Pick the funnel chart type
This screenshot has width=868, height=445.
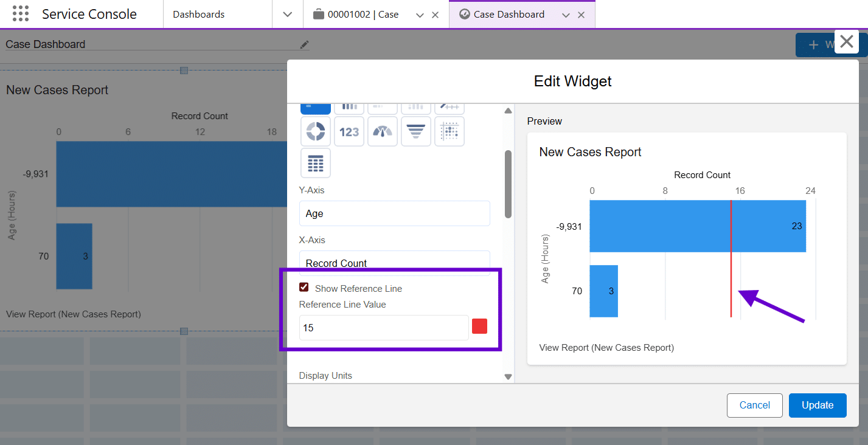pos(416,131)
